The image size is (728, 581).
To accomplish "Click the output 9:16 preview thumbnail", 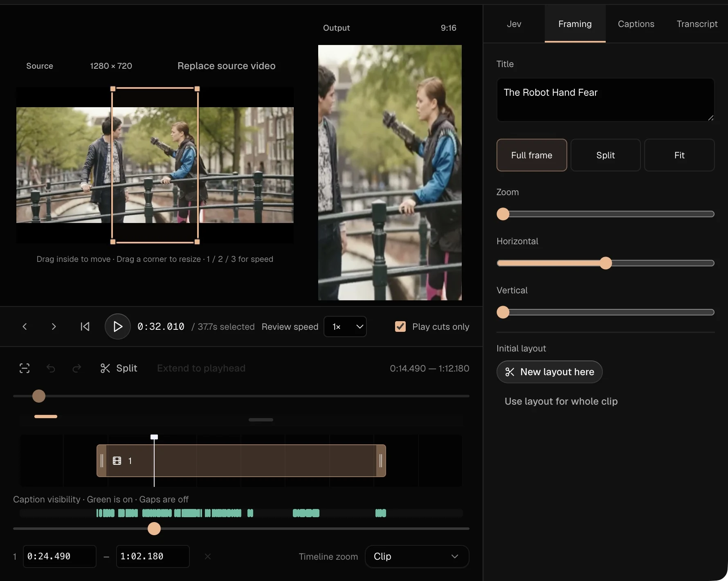I will click(x=390, y=173).
